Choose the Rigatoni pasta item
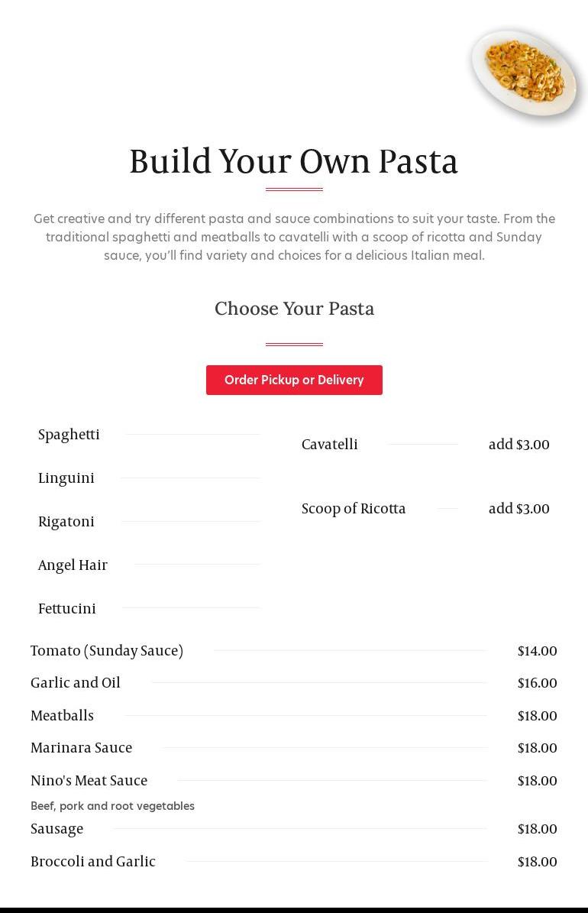Viewport: 588px width, 913px height. pyautogui.click(x=66, y=522)
